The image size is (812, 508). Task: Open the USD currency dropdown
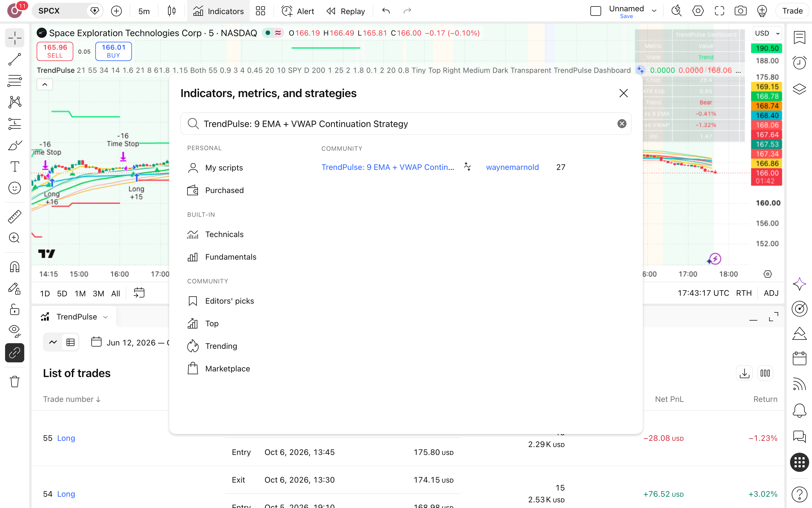[x=767, y=33]
